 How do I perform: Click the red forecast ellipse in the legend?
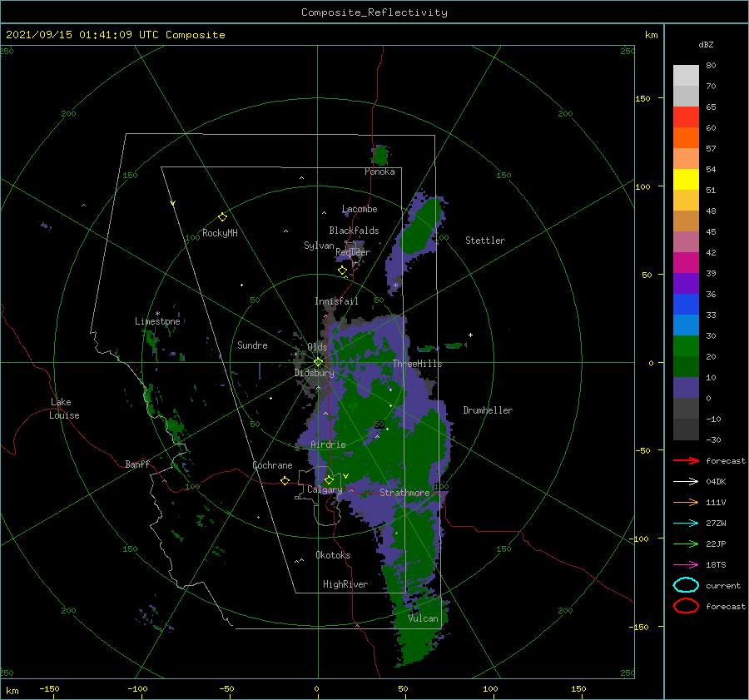click(x=686, y=606)
